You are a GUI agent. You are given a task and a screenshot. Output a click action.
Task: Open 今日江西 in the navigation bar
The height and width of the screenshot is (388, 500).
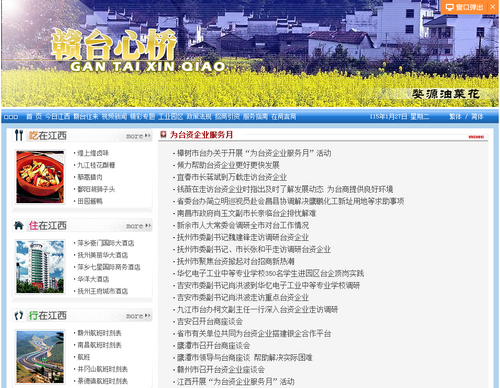coord(57,116)
